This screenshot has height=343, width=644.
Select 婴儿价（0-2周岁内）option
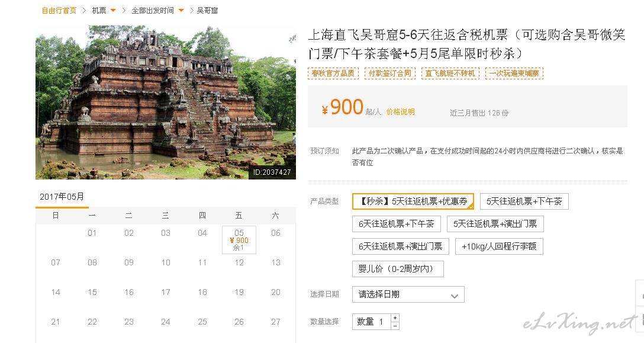[x=398, y=269]
